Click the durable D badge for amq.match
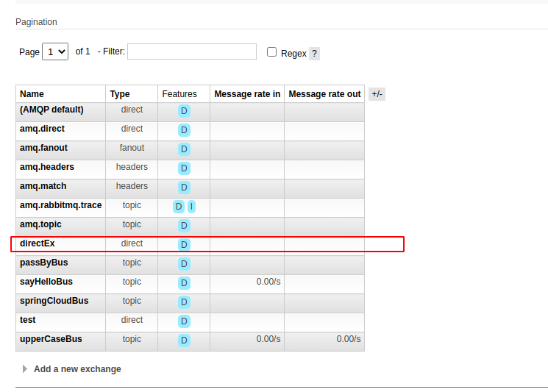The height and width of the screenshot is (392, 548). point(184,188)
